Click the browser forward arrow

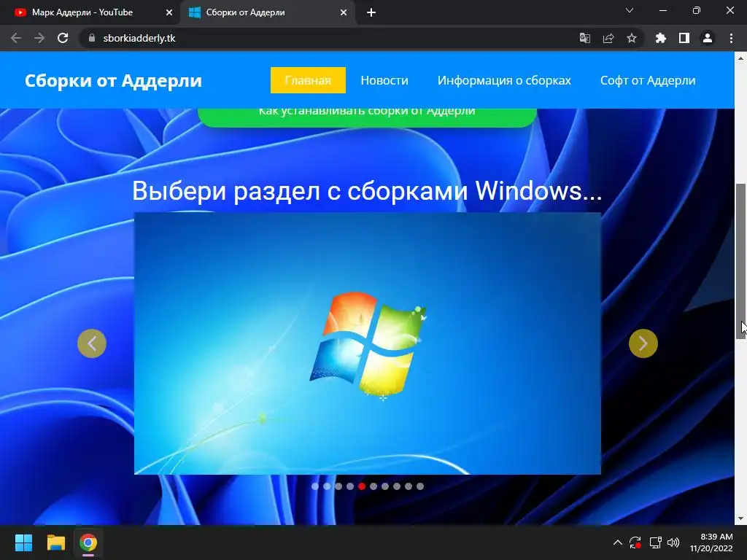[x=39, y=38]
